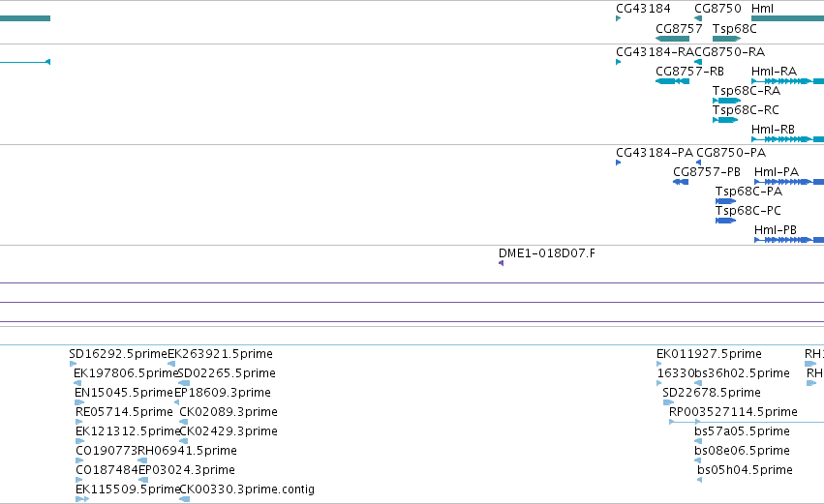Select the Tsp68C-RC transcript label
824x504 pixels.
pos(746,110)
